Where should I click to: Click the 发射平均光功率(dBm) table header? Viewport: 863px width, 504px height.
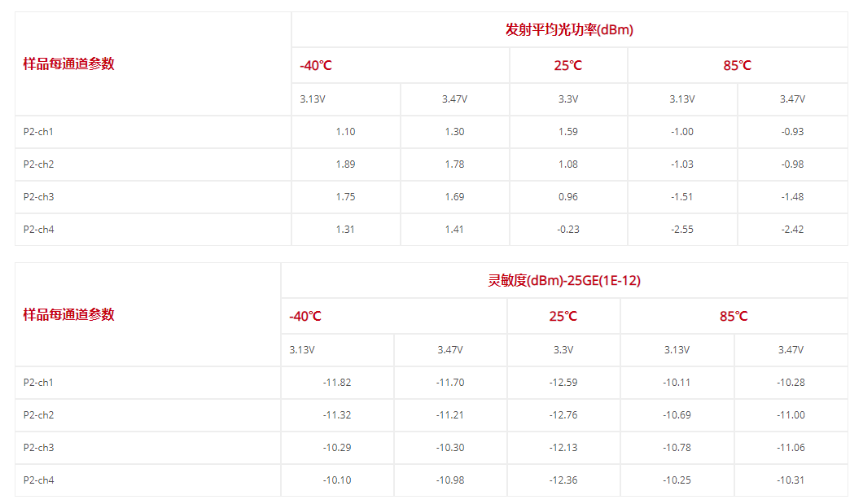pos(569,30)
